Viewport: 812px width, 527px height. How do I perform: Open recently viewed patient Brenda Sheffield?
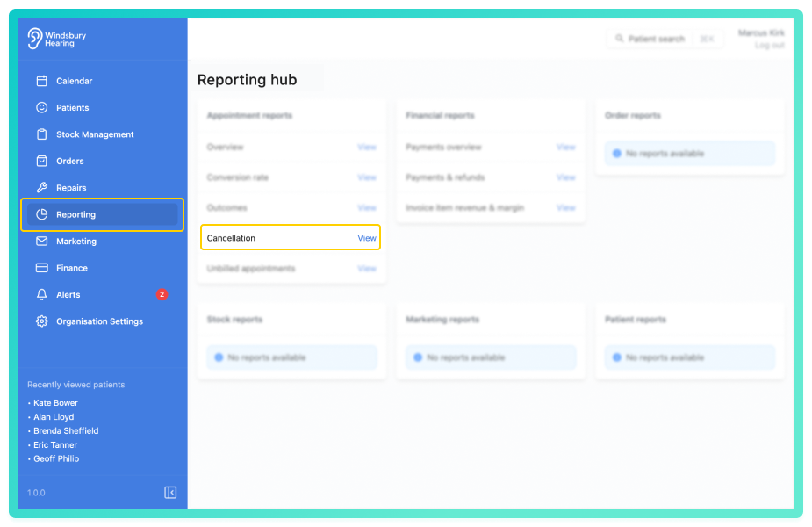click(x=66, y=430)
